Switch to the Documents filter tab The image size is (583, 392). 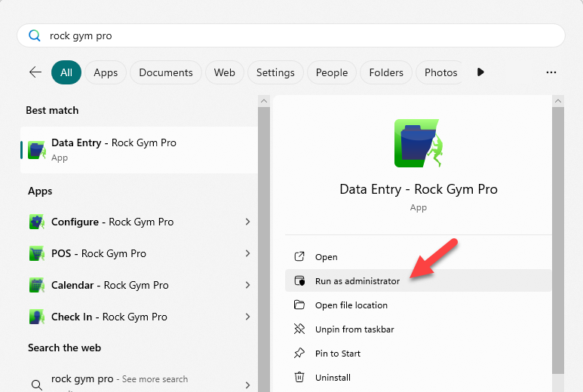point(166,72)
